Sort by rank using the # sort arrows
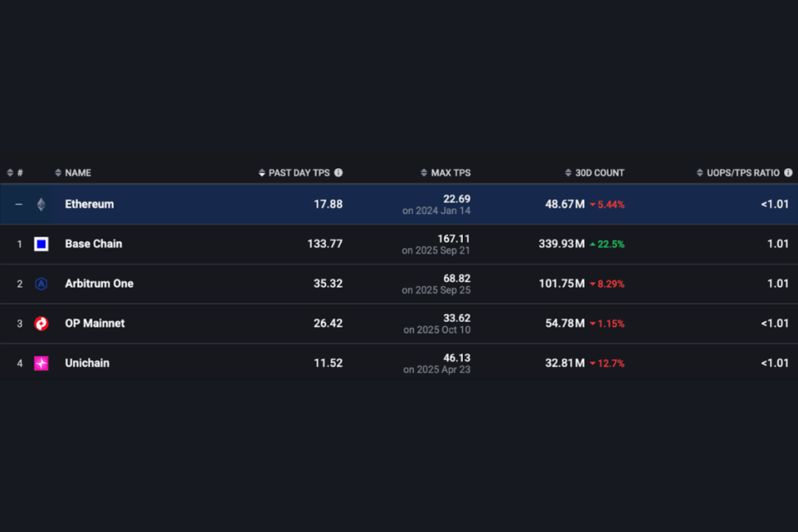 tap(9, 173)
